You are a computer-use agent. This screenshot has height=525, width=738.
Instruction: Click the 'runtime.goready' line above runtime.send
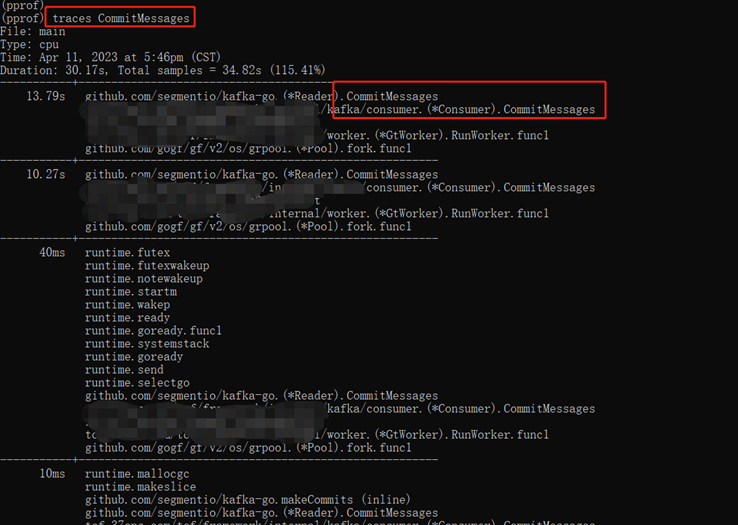pyautogui.click(x=134, y=357)
